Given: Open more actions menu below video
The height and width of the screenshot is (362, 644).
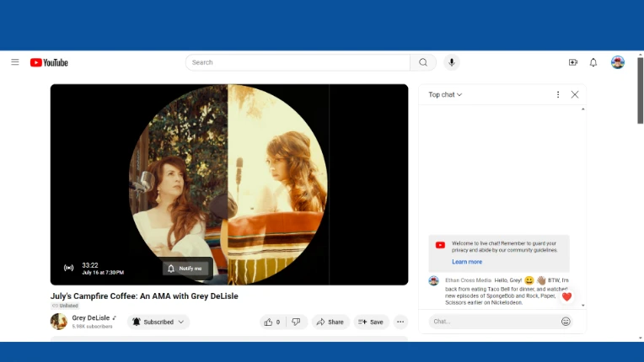Looking at the screenshot, I should [400, 322].
